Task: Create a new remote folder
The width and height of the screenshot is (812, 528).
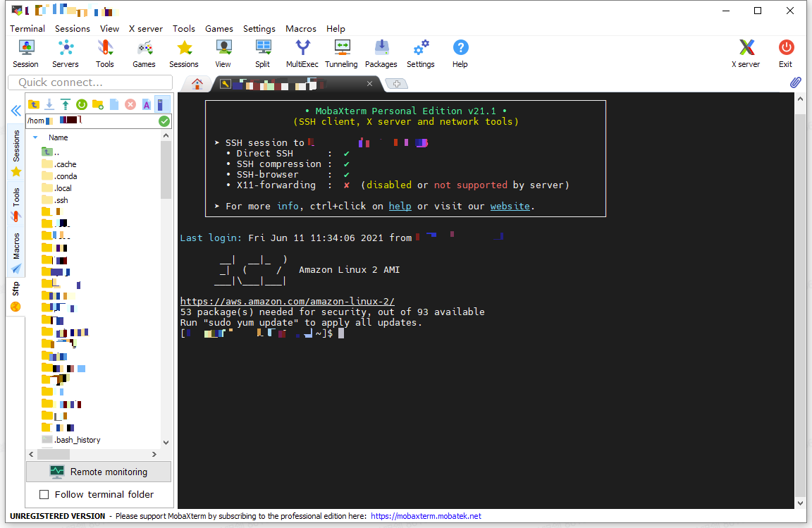Action: click(x=98, y=104)
